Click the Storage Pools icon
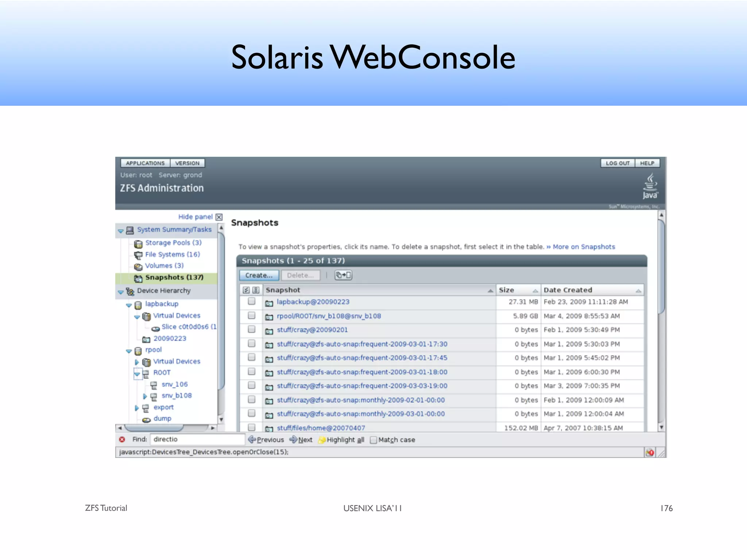 tap(138, 244)
